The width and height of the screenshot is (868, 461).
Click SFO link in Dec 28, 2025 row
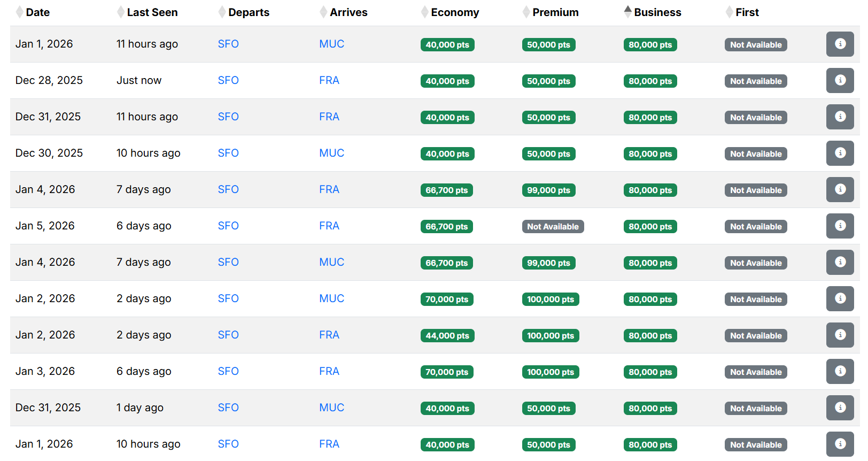point(228,80)
